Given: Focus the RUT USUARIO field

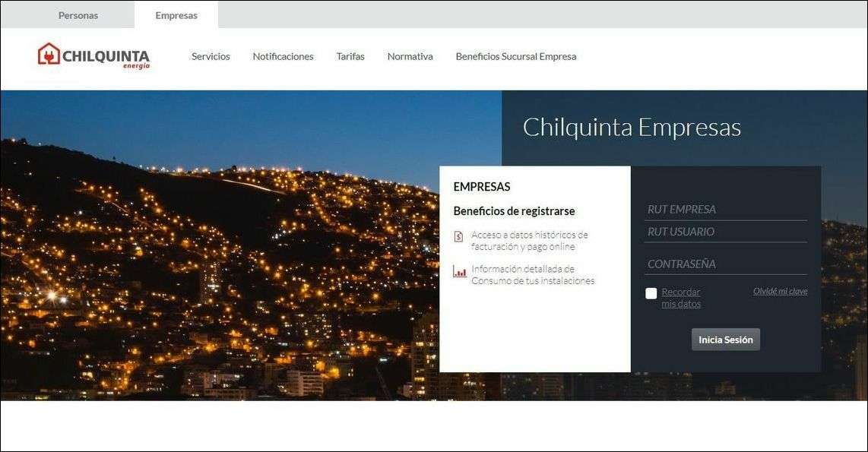Looking at the screenshot, I should [725, 232].
